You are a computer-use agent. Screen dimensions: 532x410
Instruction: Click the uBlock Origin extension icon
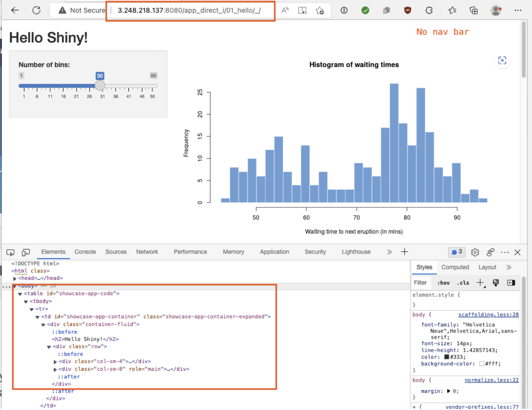[x=408, y=11]
